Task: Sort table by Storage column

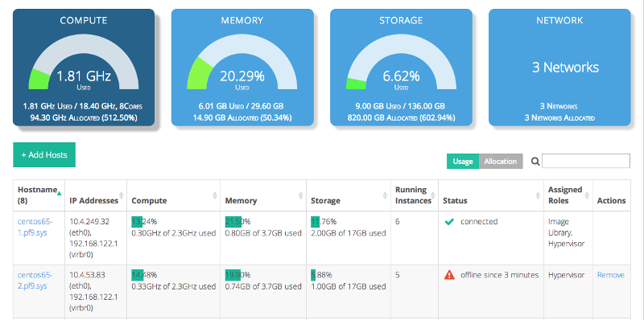Action: [x=349, y=195]
